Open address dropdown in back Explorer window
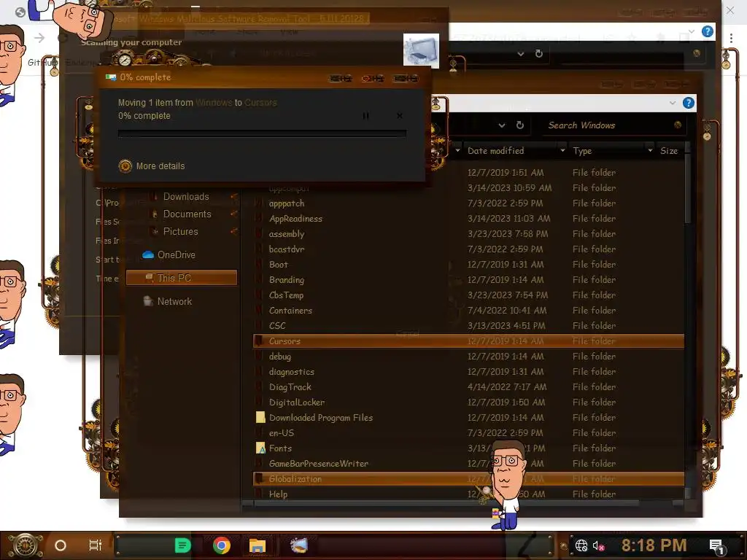This screenshot has width=747, height=560. click(521, 54)
